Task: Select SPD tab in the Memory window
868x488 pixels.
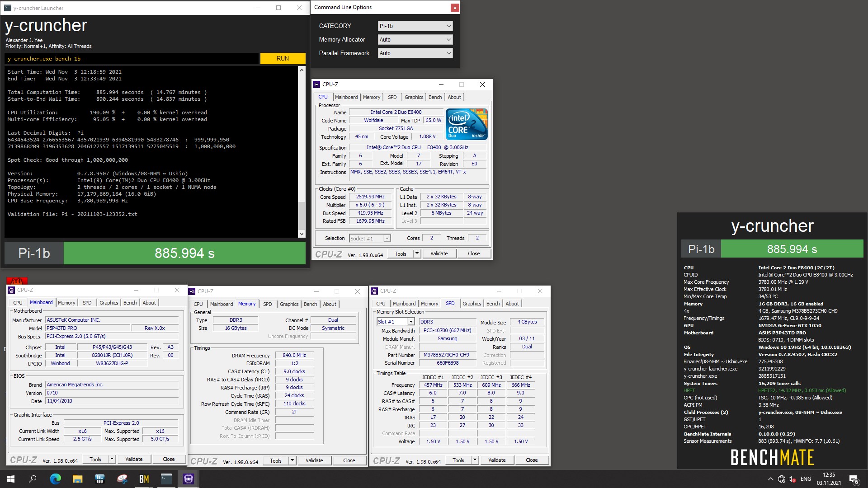Action: pyautogui.click(x=268, y=304)
